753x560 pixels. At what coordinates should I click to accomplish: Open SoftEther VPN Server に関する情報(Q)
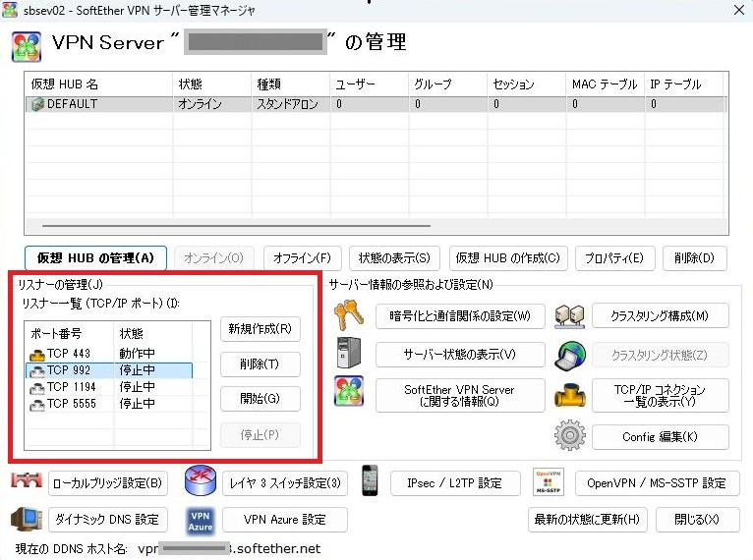[460, 395]
